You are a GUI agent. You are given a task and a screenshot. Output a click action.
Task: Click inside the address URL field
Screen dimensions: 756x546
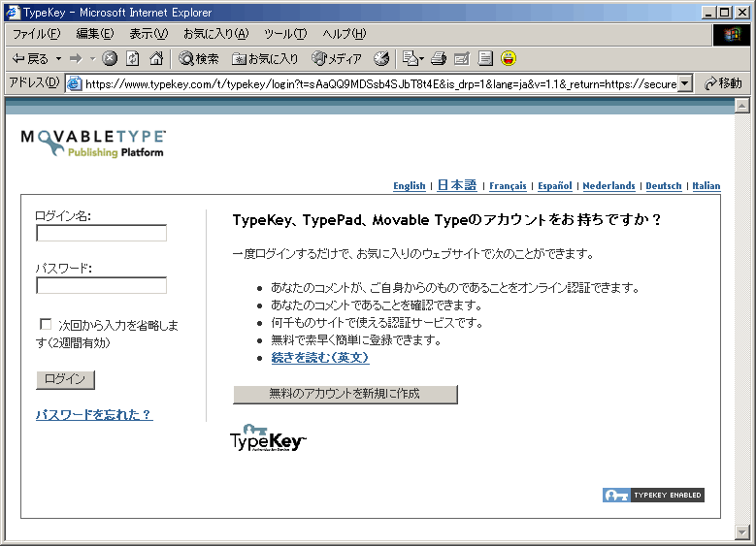tap(380, 83)
